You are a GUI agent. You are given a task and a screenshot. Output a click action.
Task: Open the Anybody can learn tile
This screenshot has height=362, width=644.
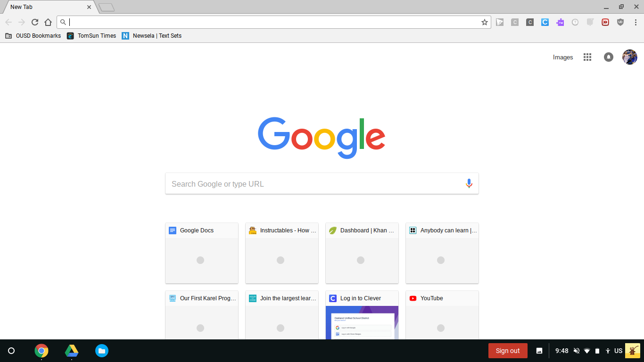442,253
